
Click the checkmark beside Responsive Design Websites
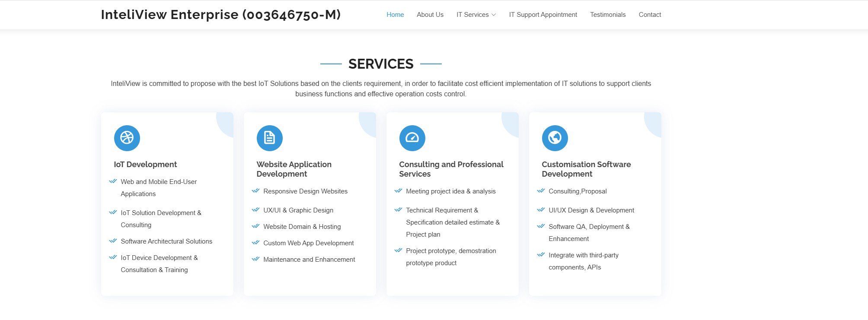click(255, 190)
